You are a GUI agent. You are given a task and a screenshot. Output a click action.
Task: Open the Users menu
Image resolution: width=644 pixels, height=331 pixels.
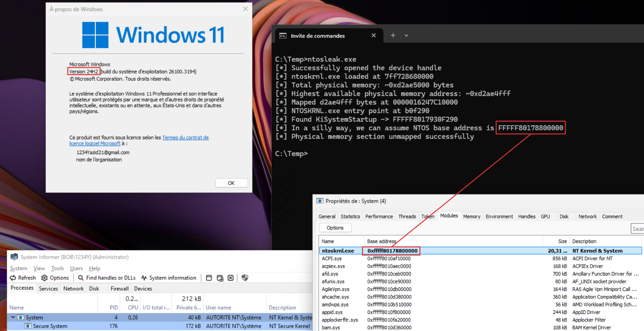click(x=76, y=268)
